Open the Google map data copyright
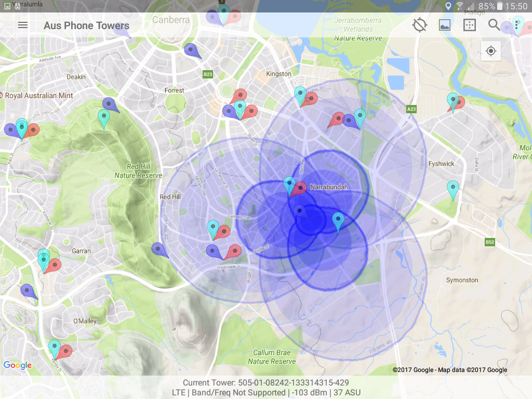Screen dimensions: 532x399 [450, 370]
